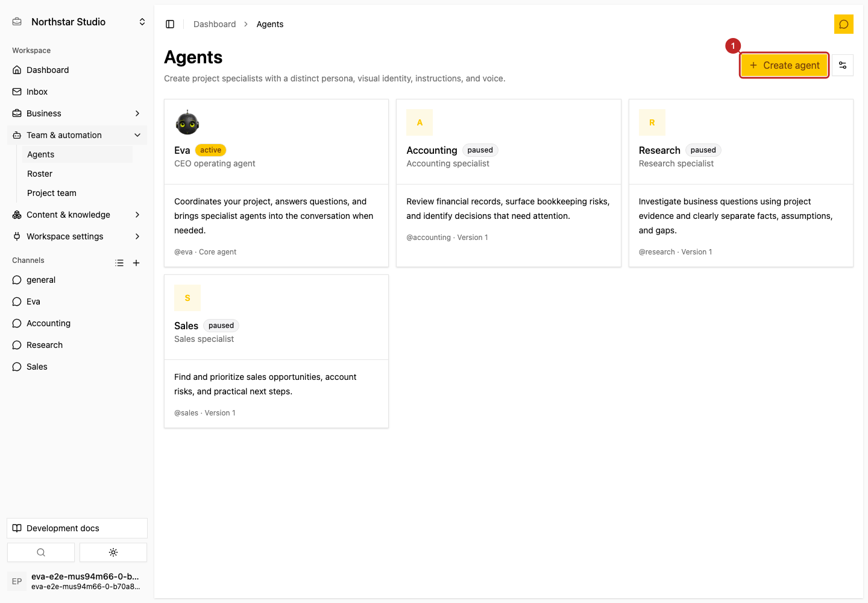Expand Workspace settings section
This screenshot has height=603, width=868.
(77, 236)
